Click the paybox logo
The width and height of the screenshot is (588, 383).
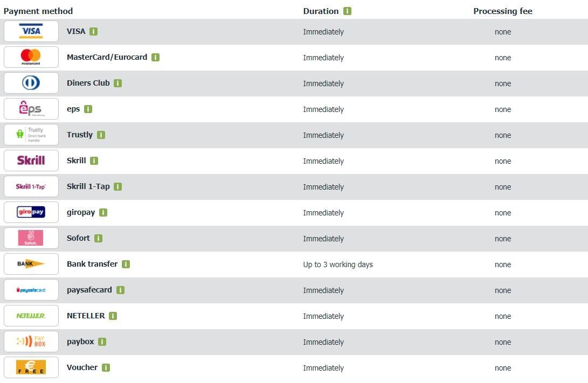coord(31,342)
